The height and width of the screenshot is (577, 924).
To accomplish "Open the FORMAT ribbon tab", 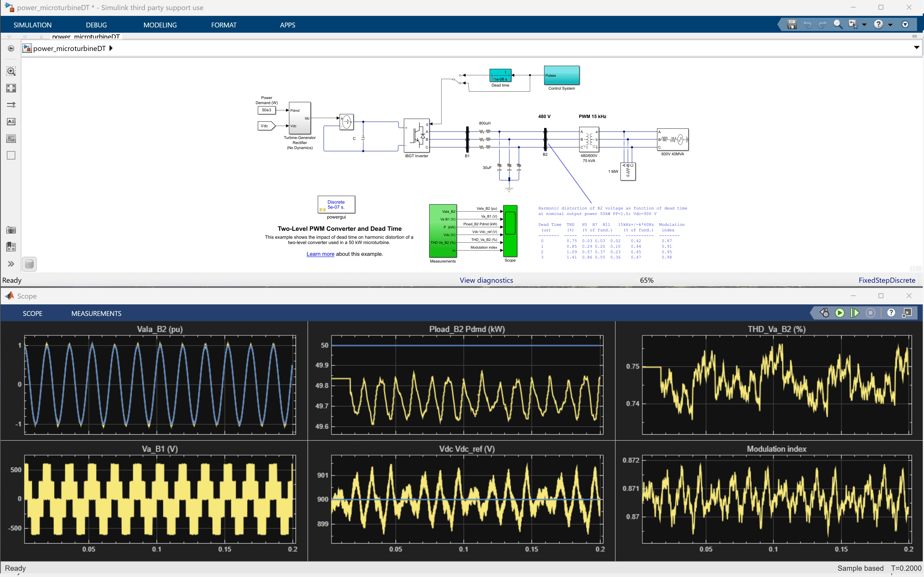I will click(x=224, y=25).
